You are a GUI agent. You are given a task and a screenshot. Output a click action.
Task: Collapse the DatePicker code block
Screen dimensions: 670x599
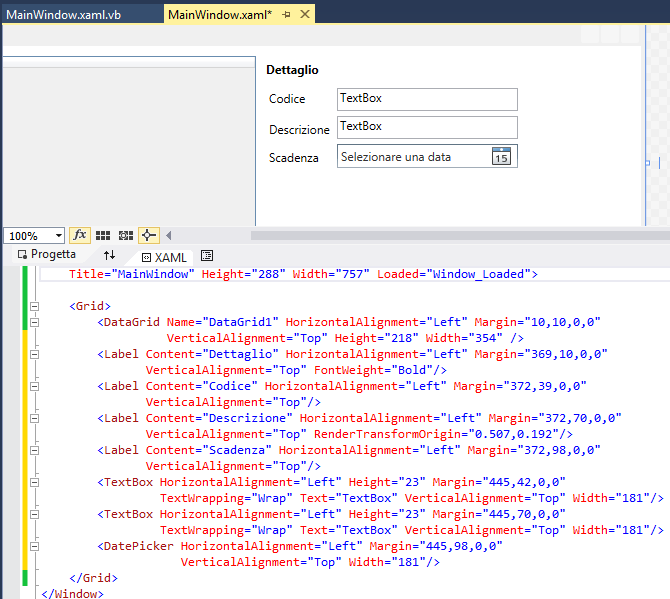(35, 546)
